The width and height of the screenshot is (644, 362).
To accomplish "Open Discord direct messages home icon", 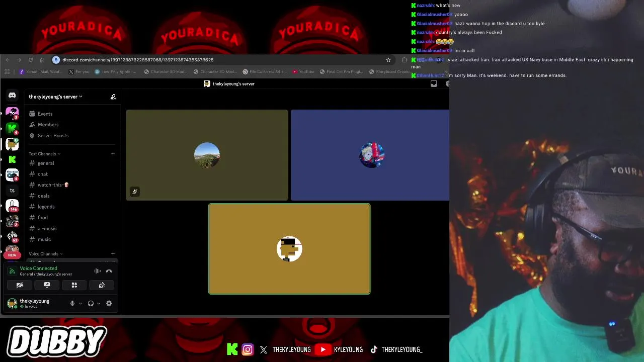I will click(12, 96).
